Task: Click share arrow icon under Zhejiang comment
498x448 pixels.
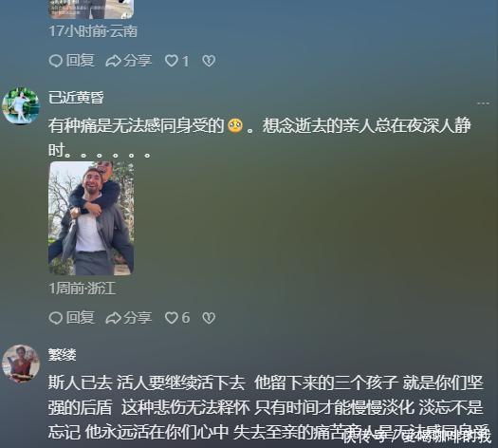Action: click(113, 318)
